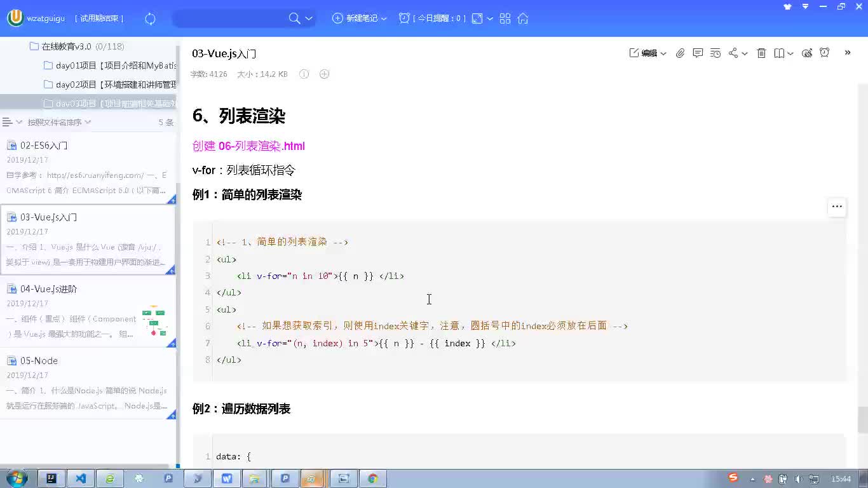Click the volume speaker tray icon

(798, 479)
